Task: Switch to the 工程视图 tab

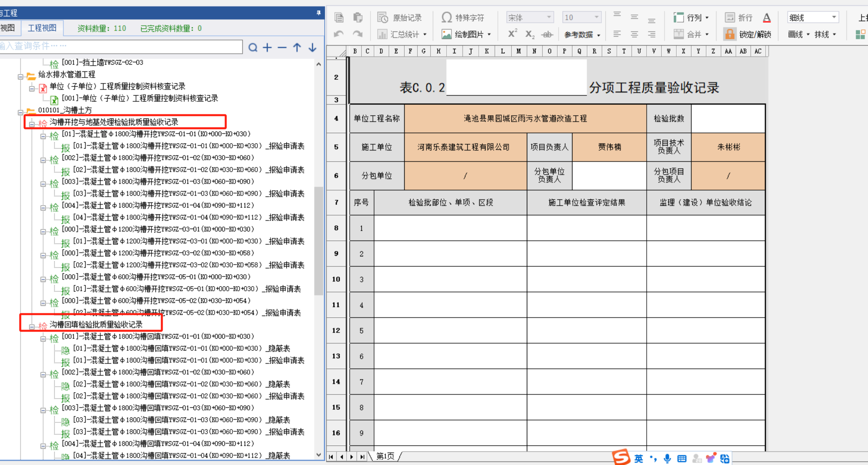Action: (42, 28)
